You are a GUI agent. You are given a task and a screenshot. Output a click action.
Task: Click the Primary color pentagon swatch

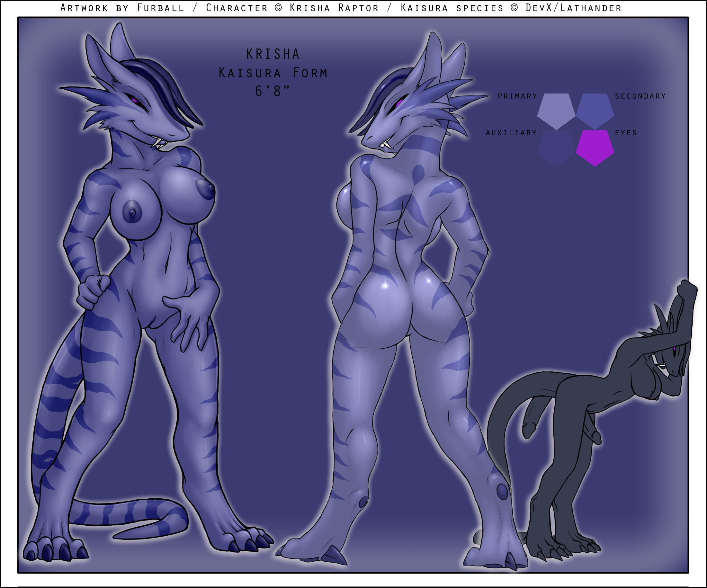pos(556,110)
